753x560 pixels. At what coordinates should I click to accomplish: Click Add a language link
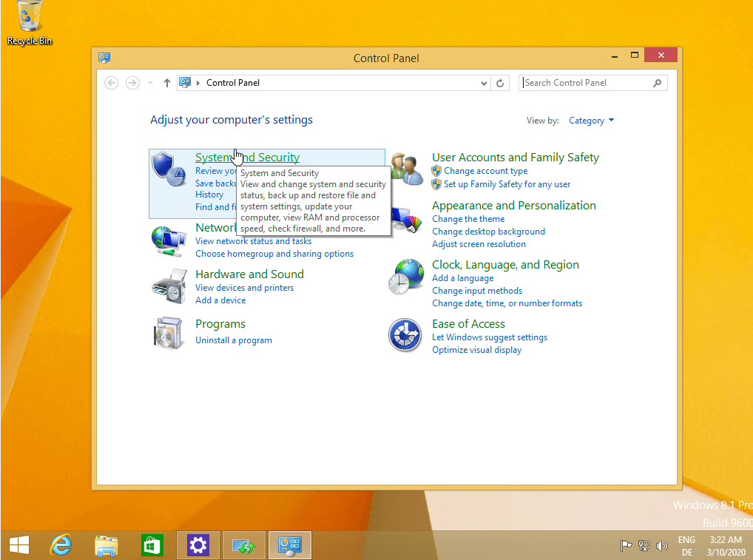[462, 278]
